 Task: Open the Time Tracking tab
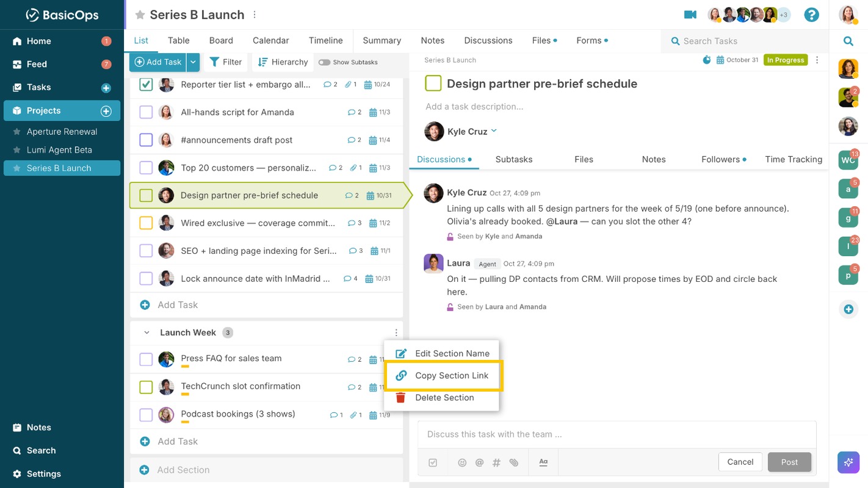(794, 159)
